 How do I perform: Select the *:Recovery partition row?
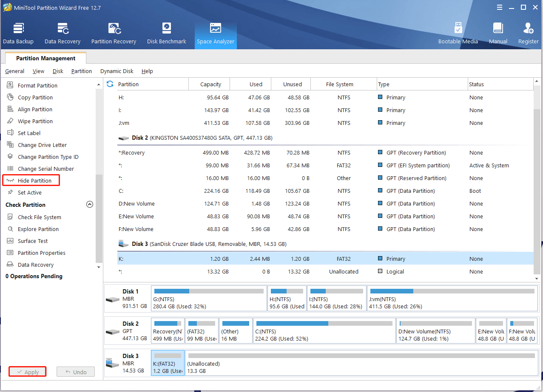pos(325,152)
